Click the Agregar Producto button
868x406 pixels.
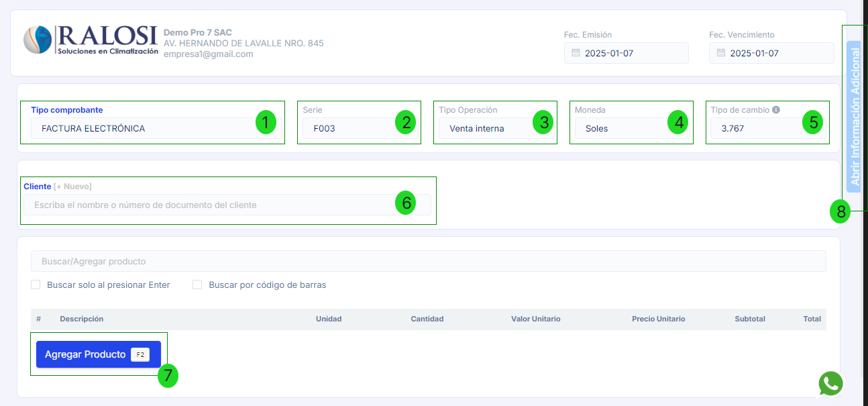pos(85,354)
